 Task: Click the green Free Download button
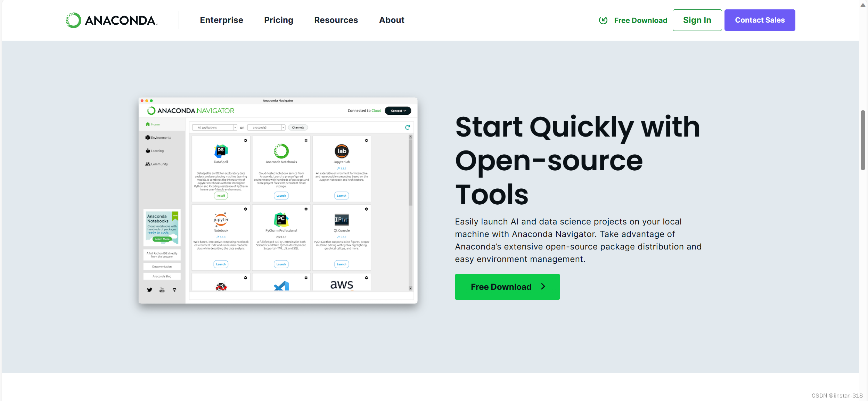[507, 287]
